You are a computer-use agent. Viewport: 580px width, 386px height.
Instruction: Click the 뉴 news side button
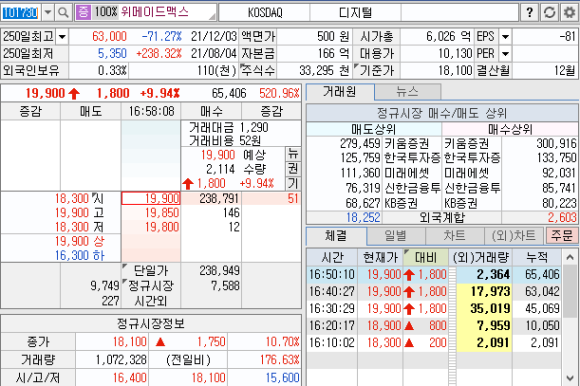click(293, 154)
